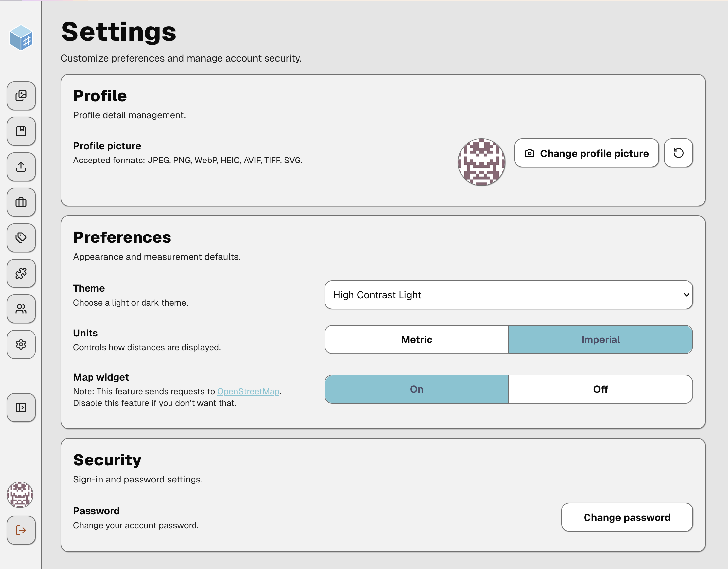728x569 pixels.
Task: Open the albums bookmark sidebar icon
Action: [x=21, y=131]
